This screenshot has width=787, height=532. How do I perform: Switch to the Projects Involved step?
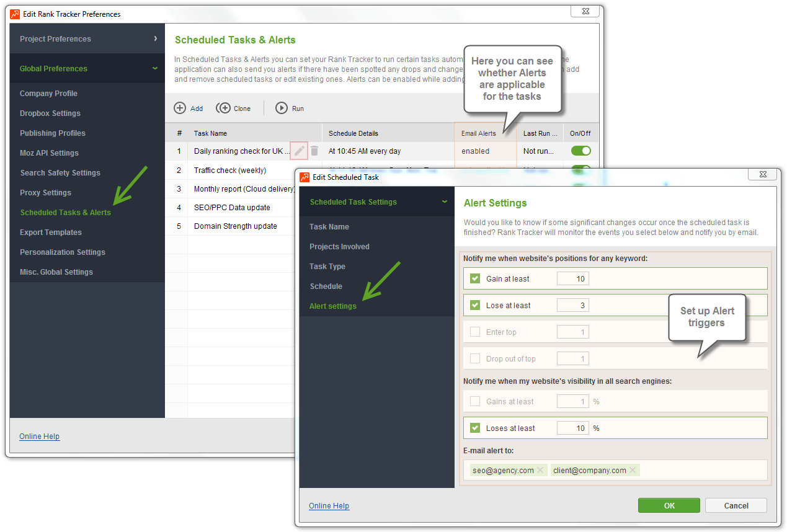[x=339, y=247]
